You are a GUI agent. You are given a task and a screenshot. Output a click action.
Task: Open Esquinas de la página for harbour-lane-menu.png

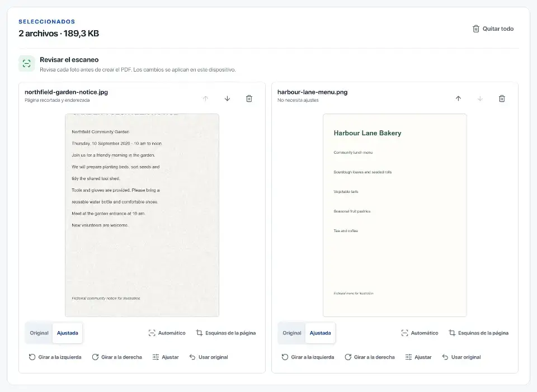(479, 333)
